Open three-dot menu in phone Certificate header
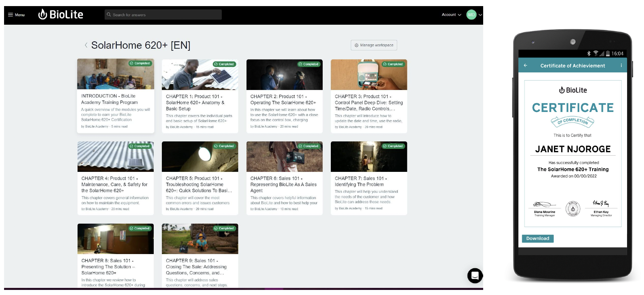 coord(621,66)
